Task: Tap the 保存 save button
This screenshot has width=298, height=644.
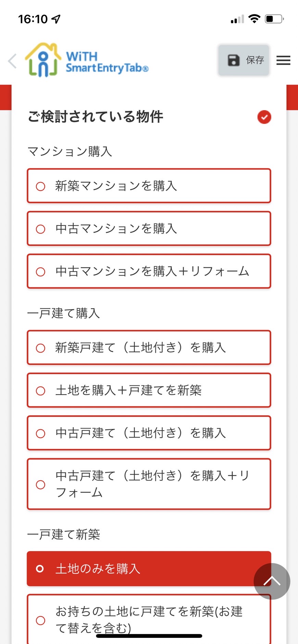Action: 244,60
